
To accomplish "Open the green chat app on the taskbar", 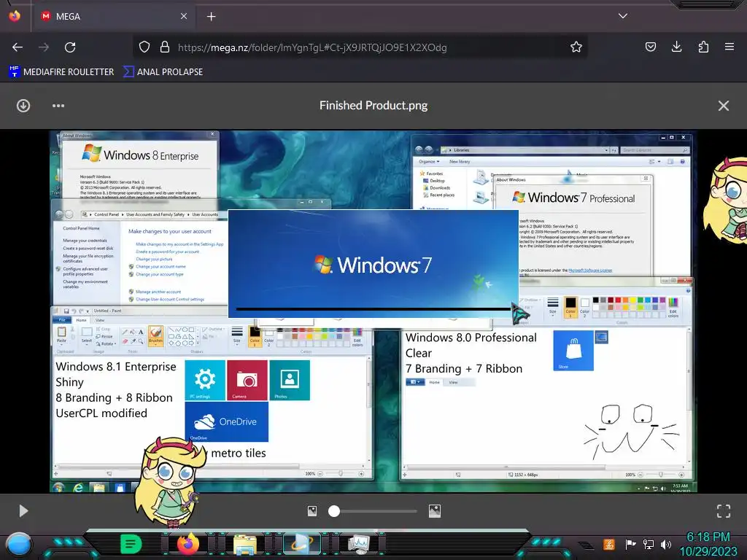I will (x=131, y=543).
